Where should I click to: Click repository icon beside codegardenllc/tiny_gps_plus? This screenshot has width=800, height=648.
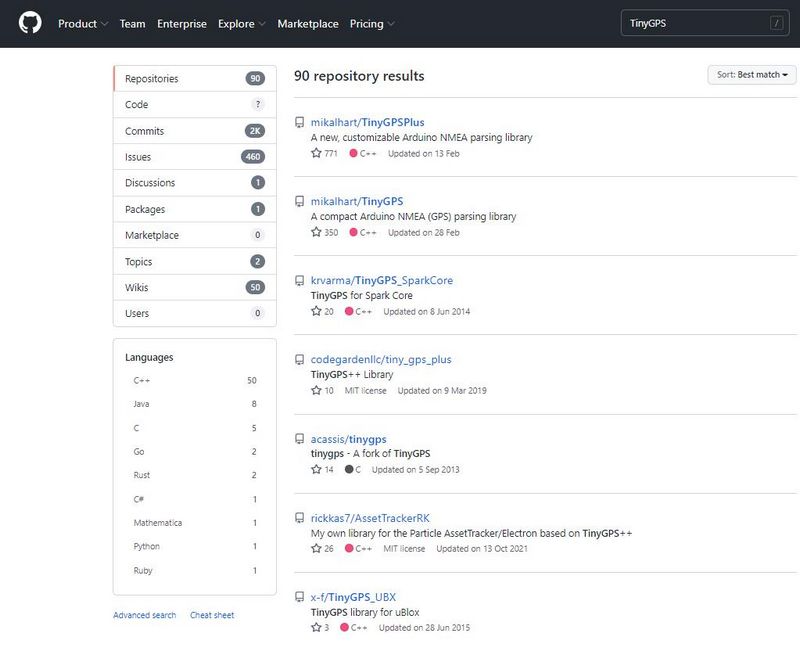(299, 360)
